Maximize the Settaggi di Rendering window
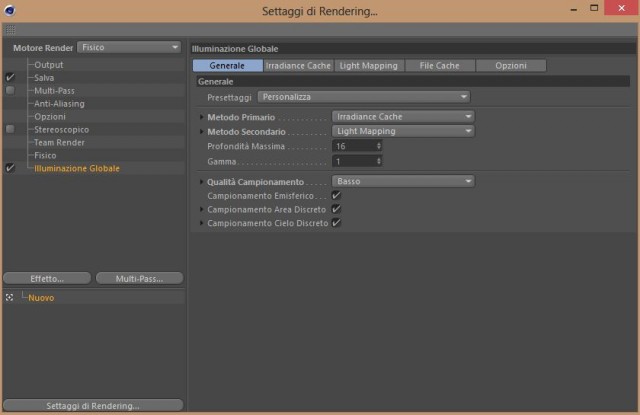The image size is (640, 415). 594,8
